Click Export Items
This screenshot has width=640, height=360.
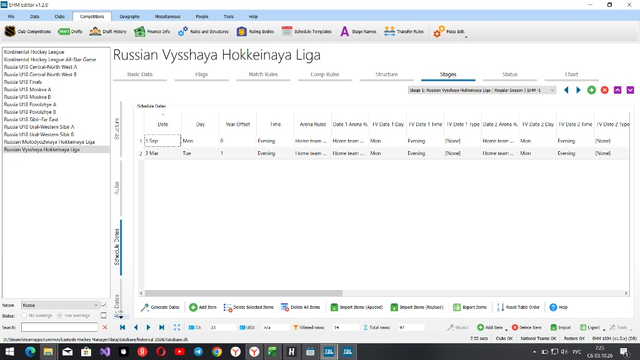470,307
